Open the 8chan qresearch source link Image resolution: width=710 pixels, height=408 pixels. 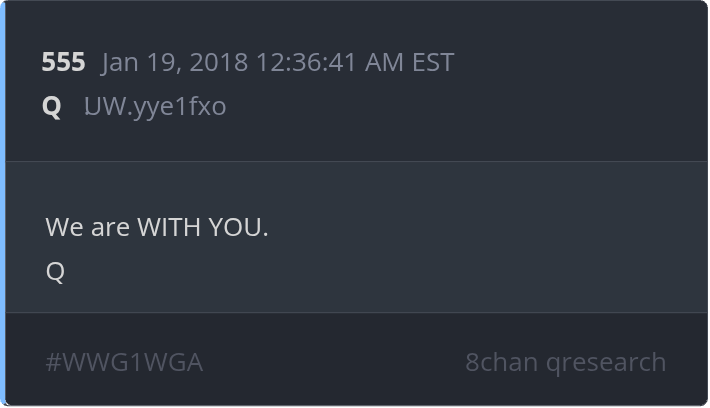tap(566, 363)
